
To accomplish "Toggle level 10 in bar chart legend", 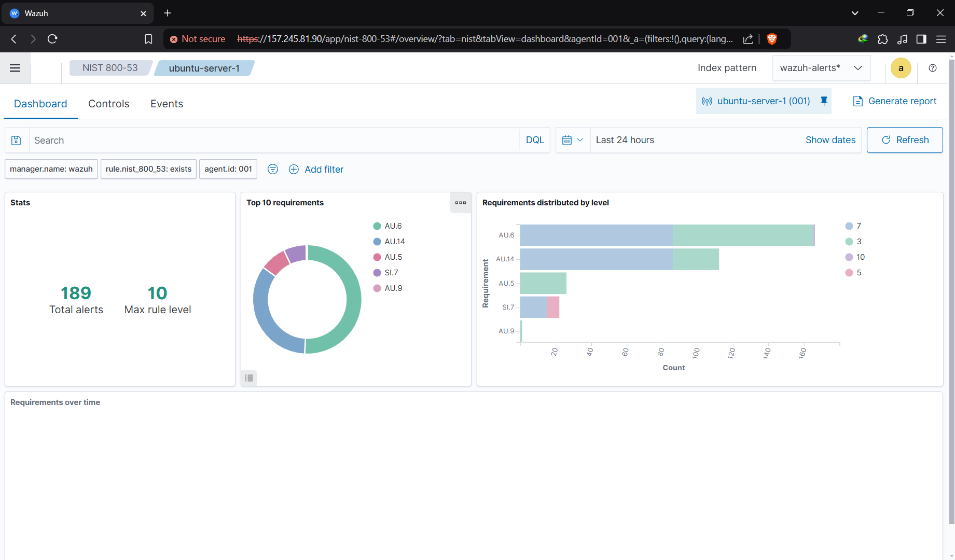I will point(855,257).
